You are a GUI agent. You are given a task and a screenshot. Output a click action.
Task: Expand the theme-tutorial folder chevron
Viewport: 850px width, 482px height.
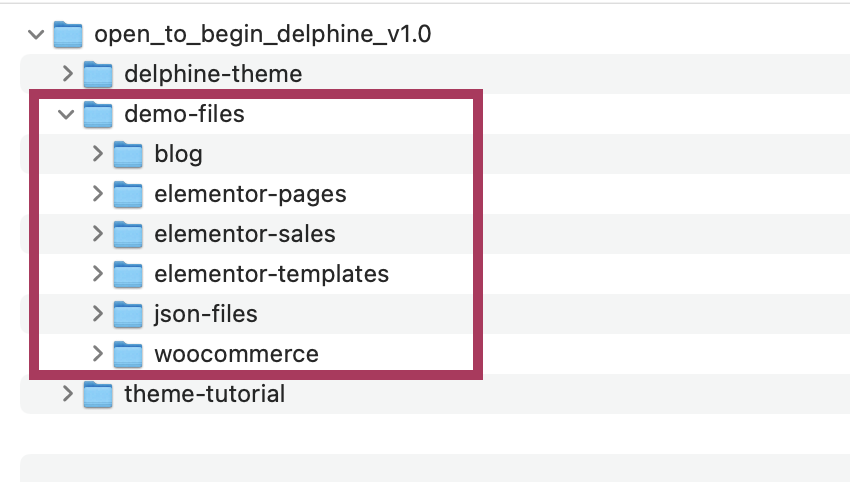(x=67, y=394)
